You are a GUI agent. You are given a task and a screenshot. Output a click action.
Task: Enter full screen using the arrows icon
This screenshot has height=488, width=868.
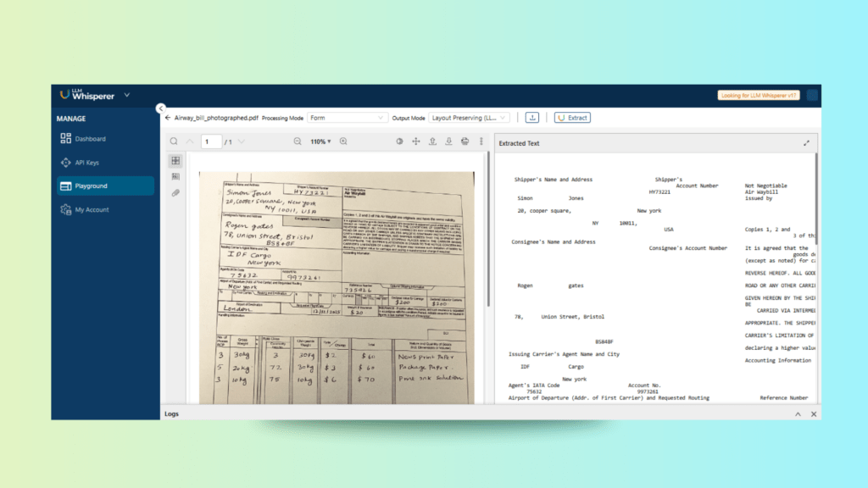(x=416, y=141)
